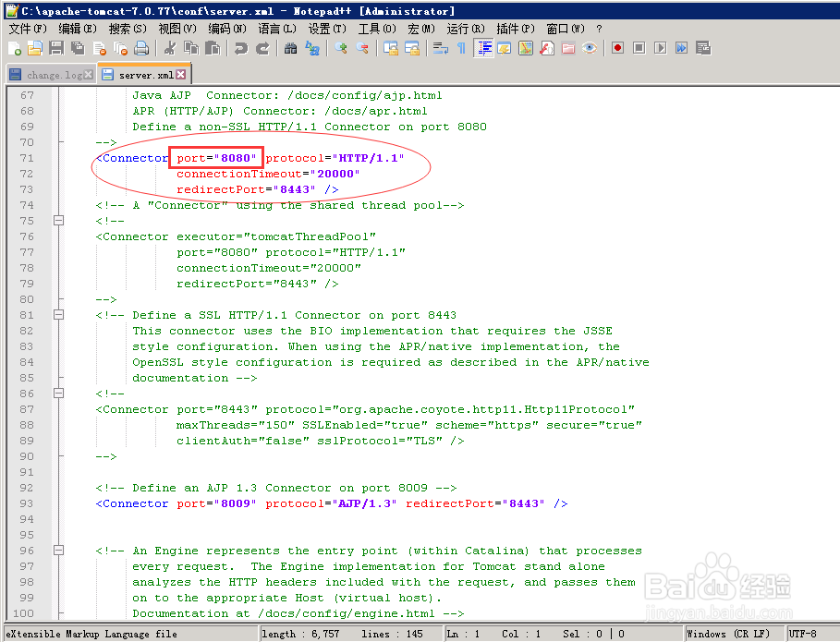Image resolution: width=840 pixels, height=642 pixels.
Task: Collapse the fold marker at line 81
Action: (x=59, y=315)
